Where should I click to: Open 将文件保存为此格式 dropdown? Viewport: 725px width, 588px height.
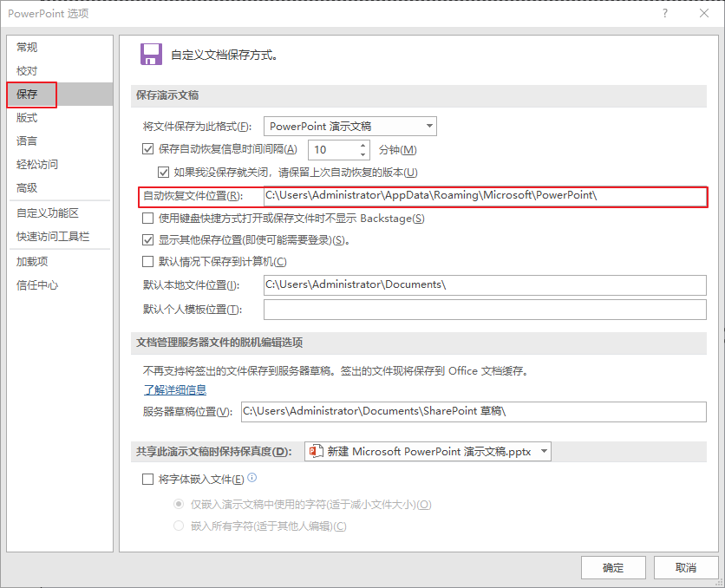coord(350,127)
